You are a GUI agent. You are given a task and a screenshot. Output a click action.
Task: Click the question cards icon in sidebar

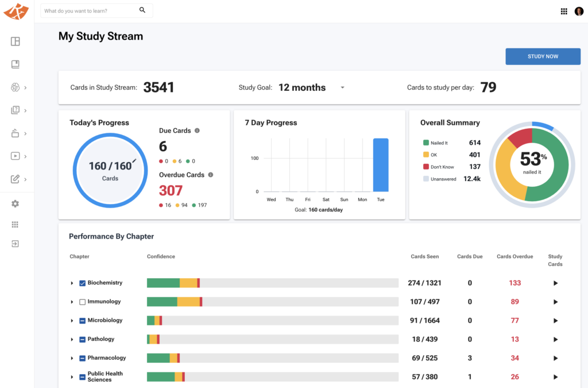click(x=16, y=110)
